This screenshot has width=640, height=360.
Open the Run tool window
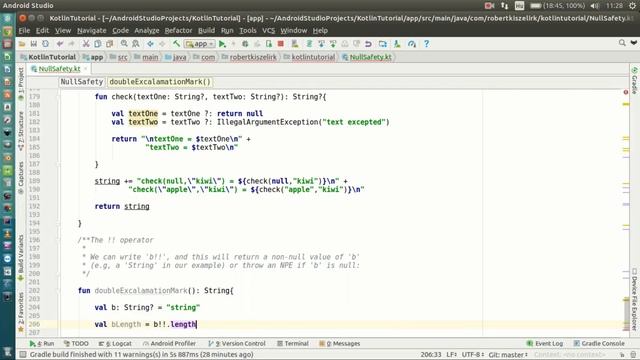coord(42,344)
